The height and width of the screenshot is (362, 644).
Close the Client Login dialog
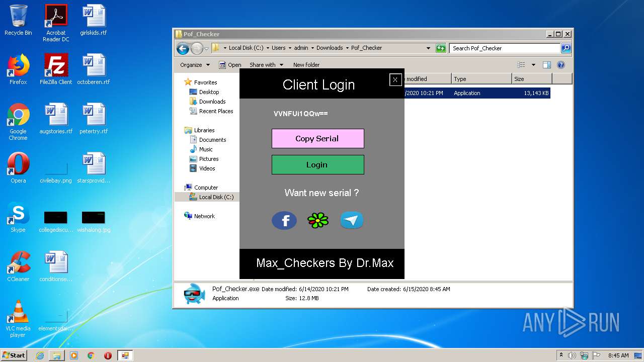395,79
